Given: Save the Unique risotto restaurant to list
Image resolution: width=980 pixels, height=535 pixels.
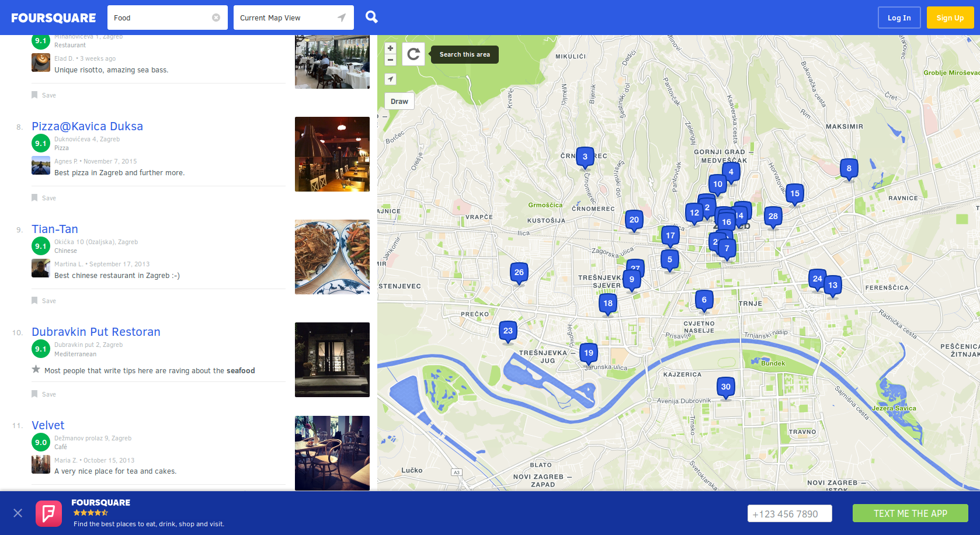Looking at the screenshot, I should 44,95.
